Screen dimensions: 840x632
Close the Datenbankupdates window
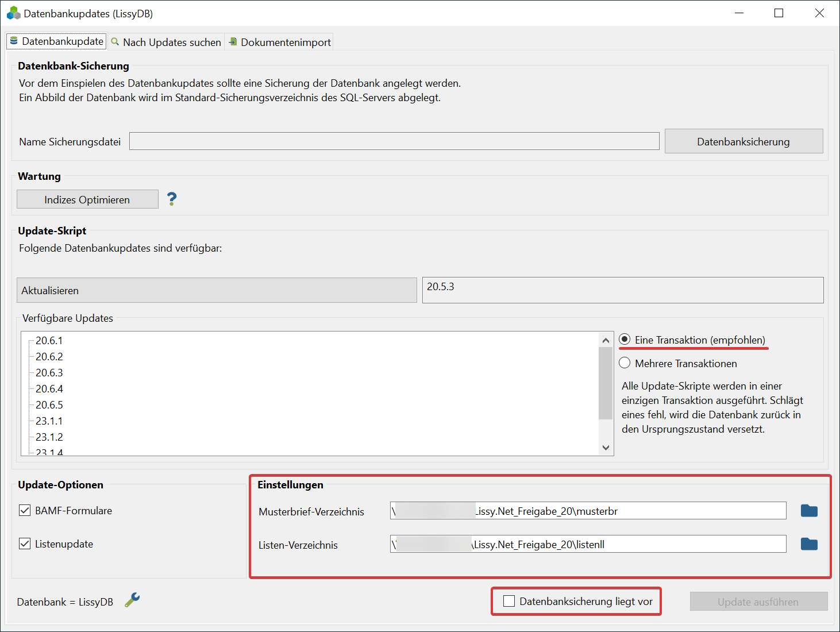coord(819,13)
